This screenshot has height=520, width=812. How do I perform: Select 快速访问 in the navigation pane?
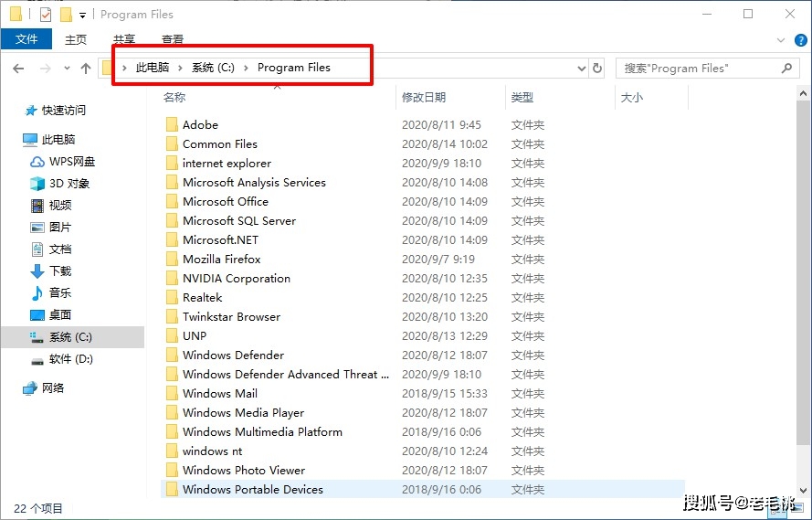(x=55, y=111)
